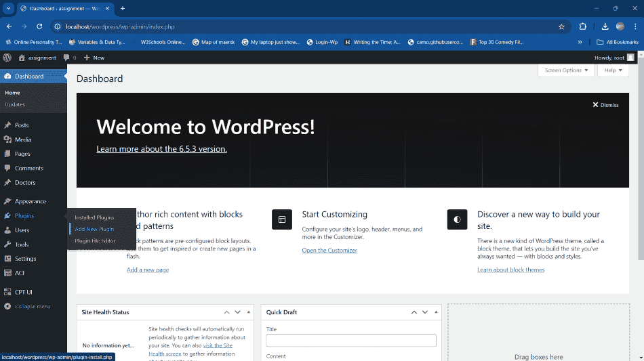The width and height of the screenshot is (644, 361).
Task: Open the assignment site home icon
Action: click(x=22, y=58)
